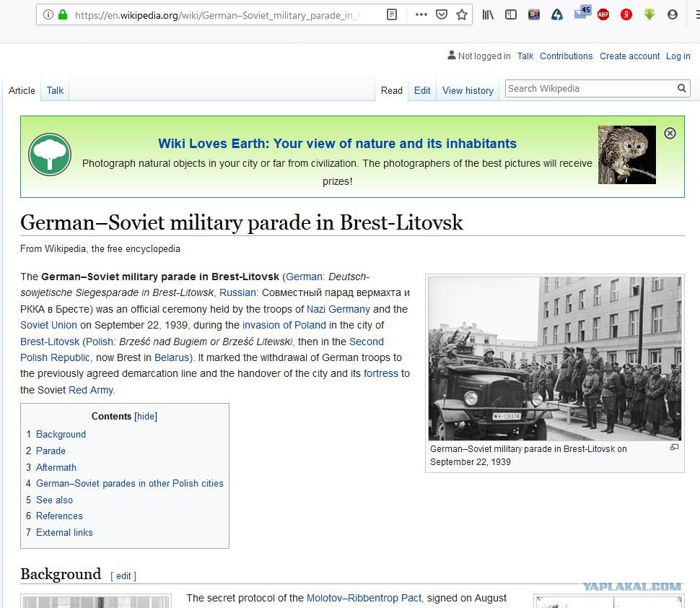Open the Nazi Germany link
This screenshot has height=608, width=700.
(x=338, y=309)
